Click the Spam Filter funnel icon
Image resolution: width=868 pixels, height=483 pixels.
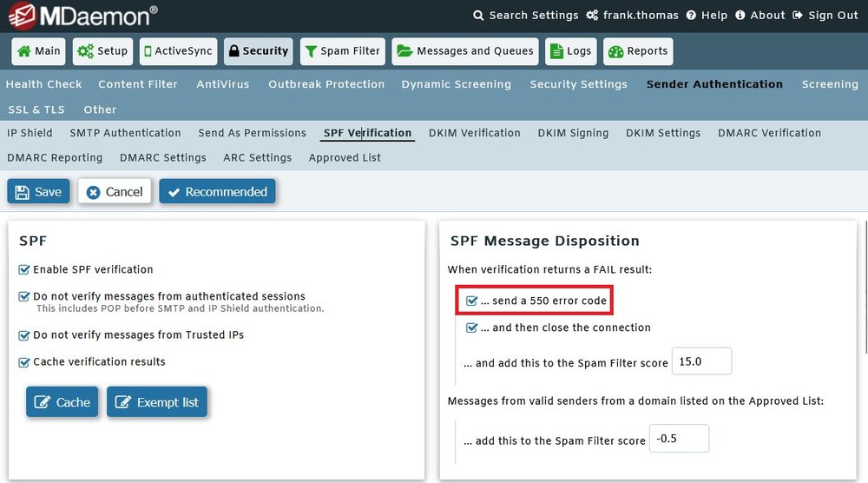(x=311, y=51)
